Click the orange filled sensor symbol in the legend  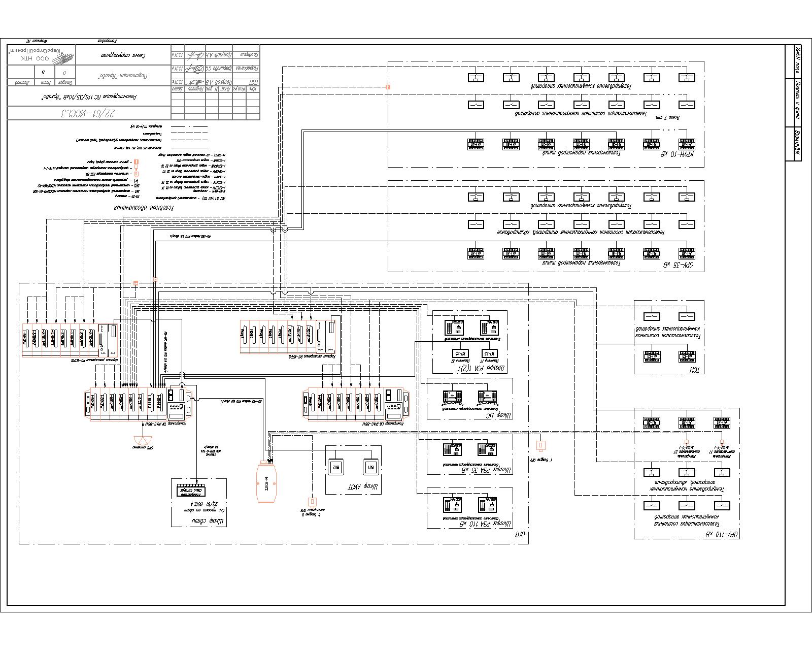coord(136,161)
